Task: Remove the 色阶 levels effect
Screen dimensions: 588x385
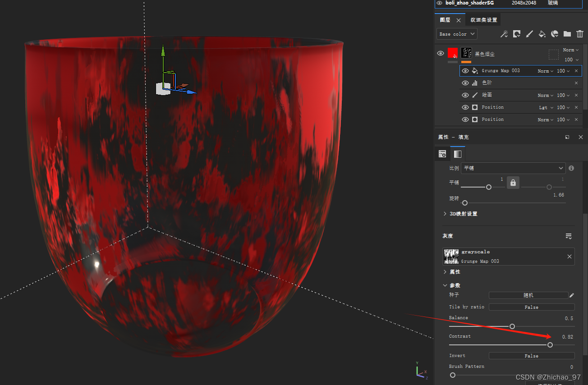Action: point(576,83)
